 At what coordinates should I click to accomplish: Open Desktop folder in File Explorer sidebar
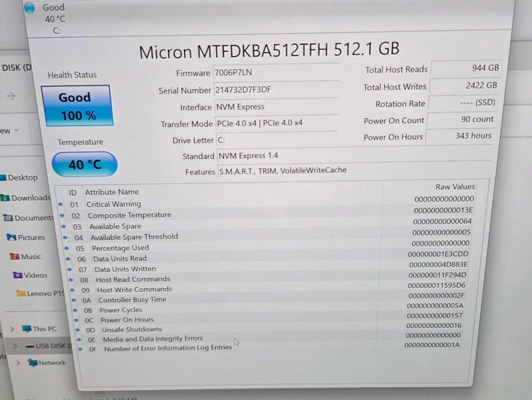(x=19, y=177)
